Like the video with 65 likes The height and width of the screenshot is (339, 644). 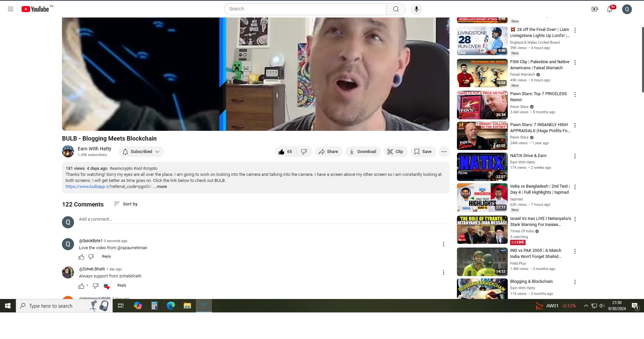[285, 152]
